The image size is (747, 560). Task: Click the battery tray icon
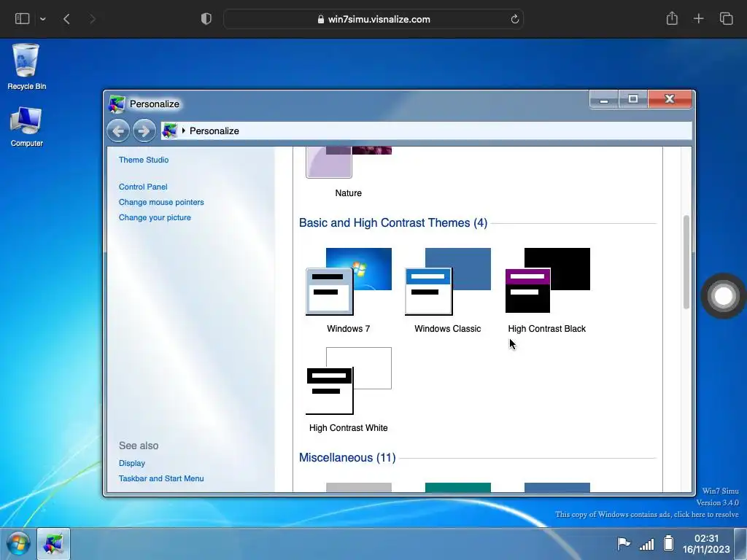coord(668,542)
